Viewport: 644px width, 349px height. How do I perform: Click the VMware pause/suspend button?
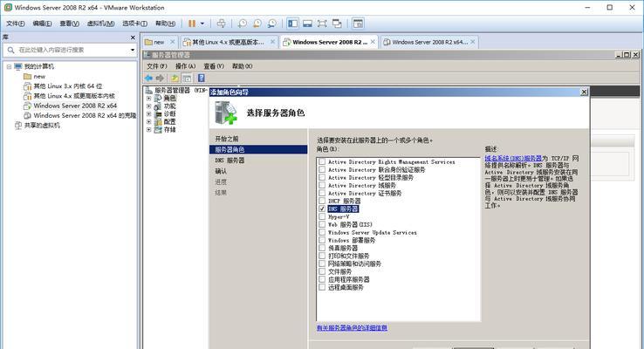click(192, 24)
